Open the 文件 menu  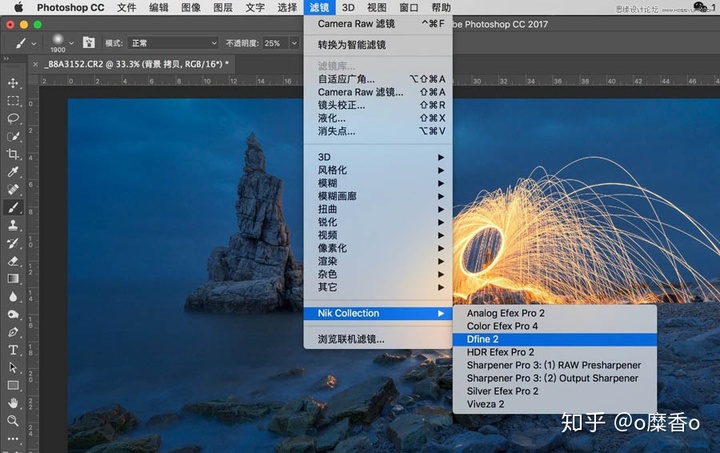pyautogui.click(x=126, y=7)
